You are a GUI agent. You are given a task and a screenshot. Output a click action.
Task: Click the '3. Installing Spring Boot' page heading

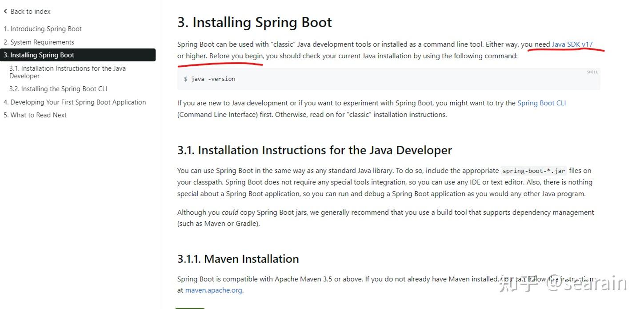pyautogui.click(x=254, y=22)
